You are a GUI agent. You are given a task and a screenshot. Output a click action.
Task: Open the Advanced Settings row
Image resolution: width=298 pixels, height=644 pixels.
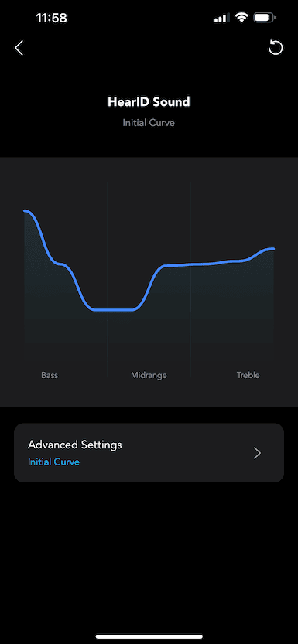pyautogui.click(x=149, y=452)
